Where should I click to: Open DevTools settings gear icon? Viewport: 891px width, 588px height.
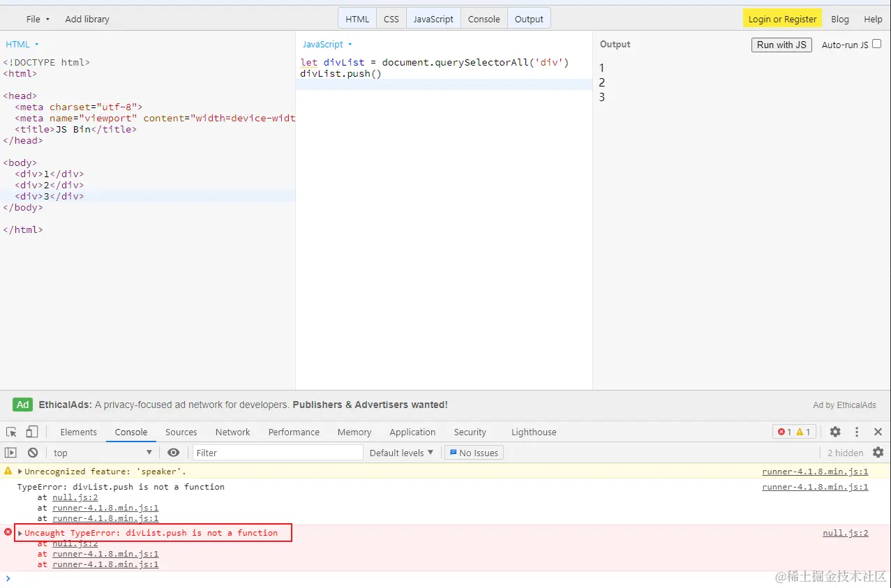point(835,432)
